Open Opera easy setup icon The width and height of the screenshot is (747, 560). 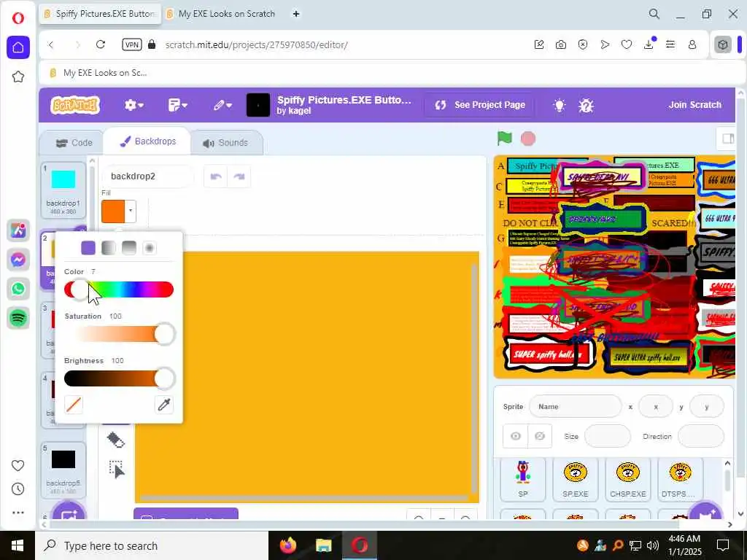click(670, 44)
